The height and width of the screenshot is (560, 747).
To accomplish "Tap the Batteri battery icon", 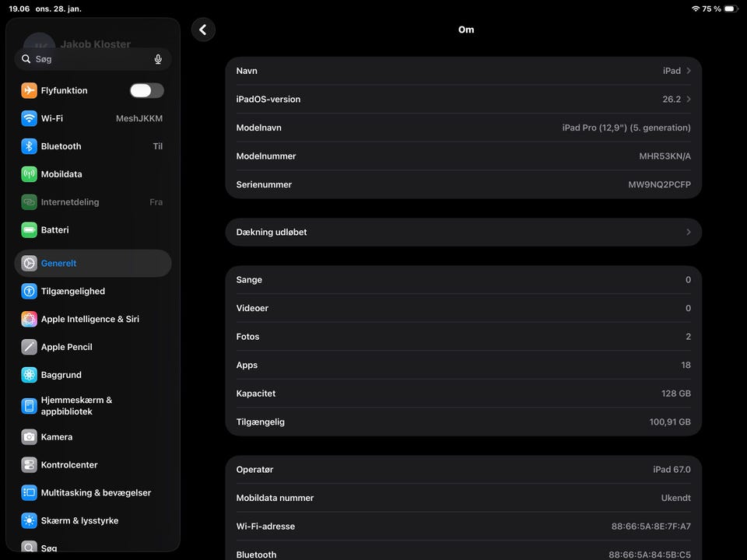I will coord(29,230).
